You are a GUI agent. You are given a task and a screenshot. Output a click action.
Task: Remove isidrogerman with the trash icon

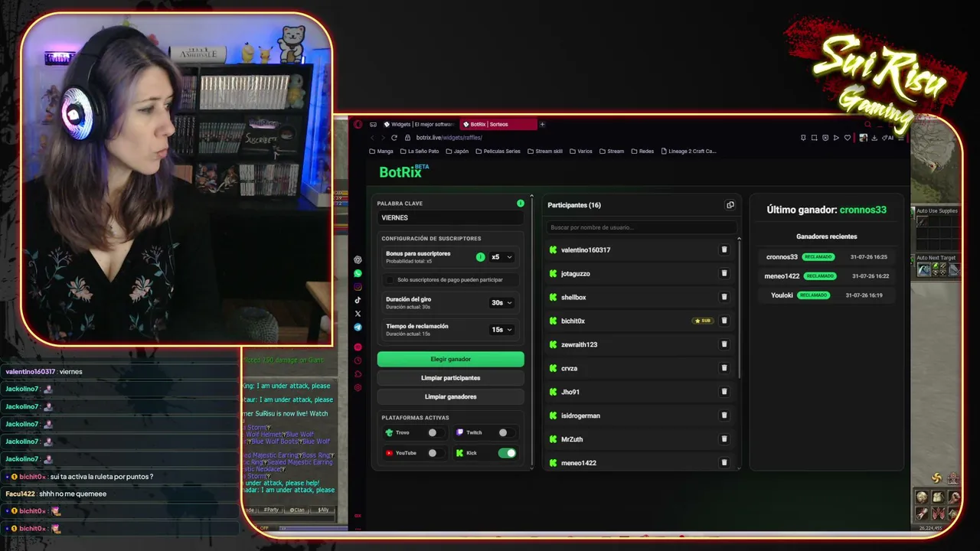[724, 416]
